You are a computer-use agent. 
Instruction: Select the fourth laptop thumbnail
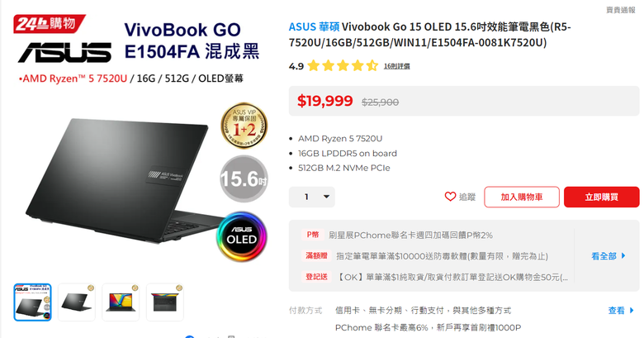click(164, 302)
